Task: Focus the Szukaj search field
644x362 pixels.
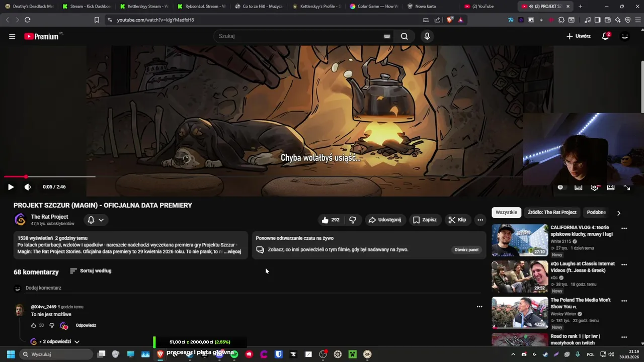Action: [300, 36]
